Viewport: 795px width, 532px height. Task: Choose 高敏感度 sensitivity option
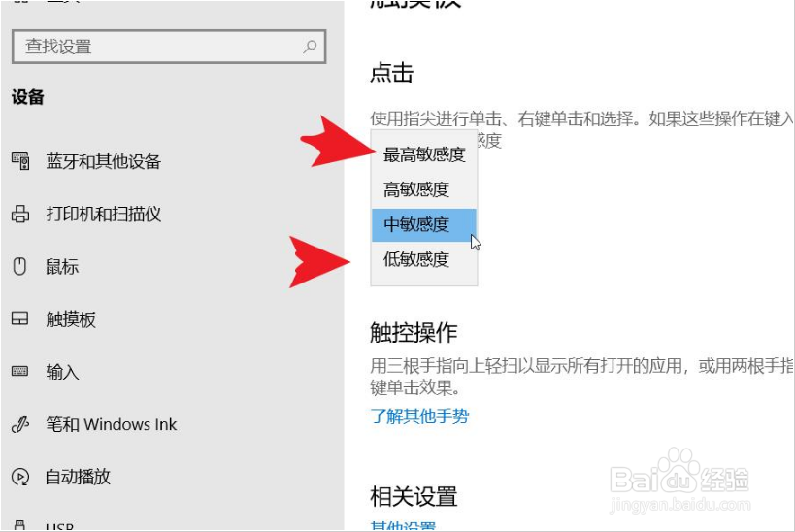click(424, 189)
